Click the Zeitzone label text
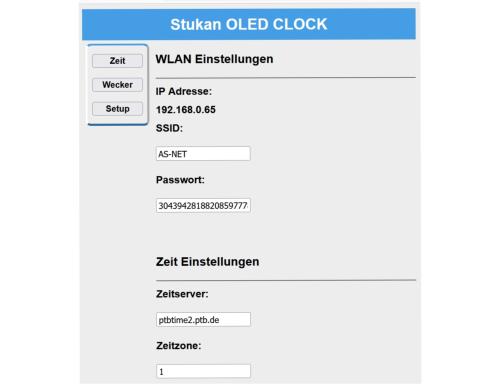 (x=179, y=346)
